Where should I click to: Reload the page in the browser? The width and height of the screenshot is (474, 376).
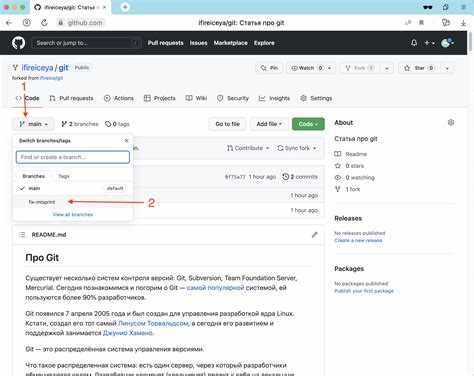click(x=44, y=23)
